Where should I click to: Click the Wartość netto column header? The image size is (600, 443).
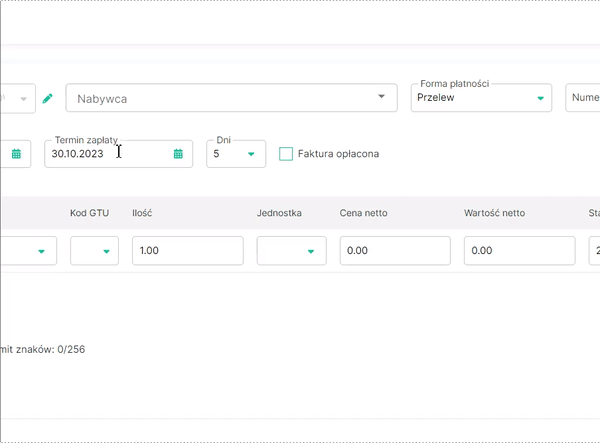coord(494,213)
